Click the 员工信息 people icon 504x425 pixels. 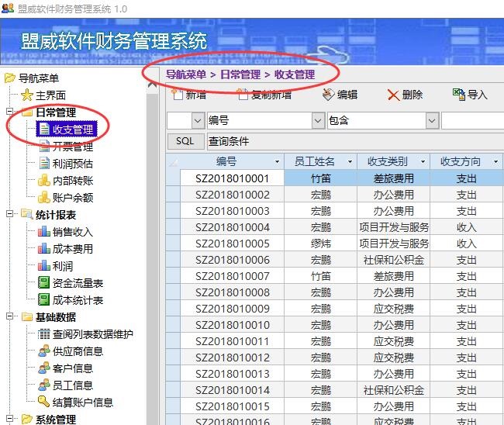[44, 385]
